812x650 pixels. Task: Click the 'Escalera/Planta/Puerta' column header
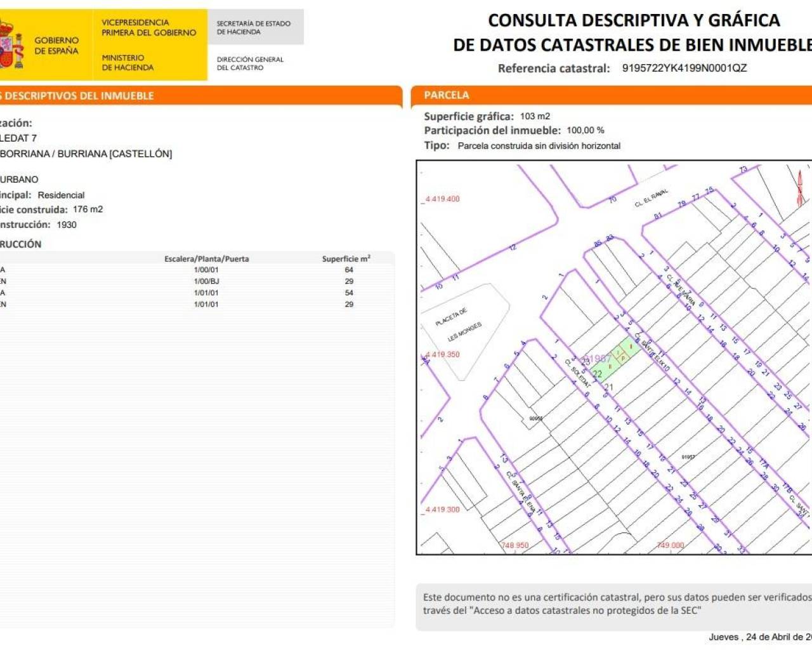click(x=207, y=259)
